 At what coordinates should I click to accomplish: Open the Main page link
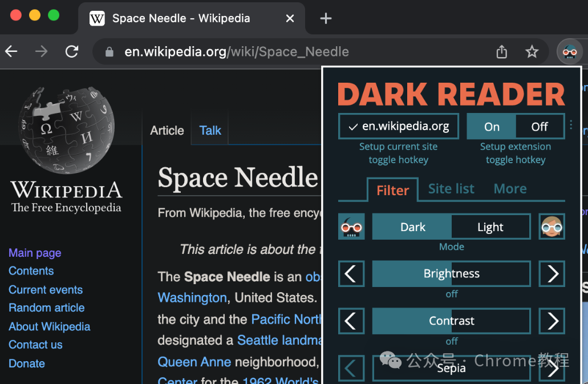35,253
